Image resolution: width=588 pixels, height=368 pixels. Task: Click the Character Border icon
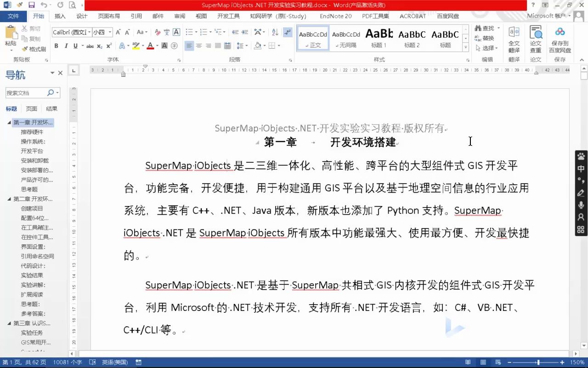(176, 32)
